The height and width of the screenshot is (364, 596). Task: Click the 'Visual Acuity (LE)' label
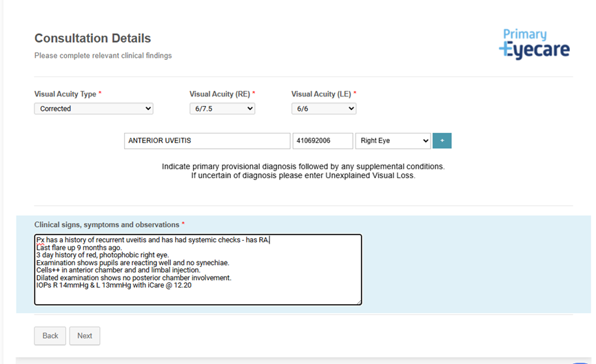pyautogui.click(x=321, y=94)
